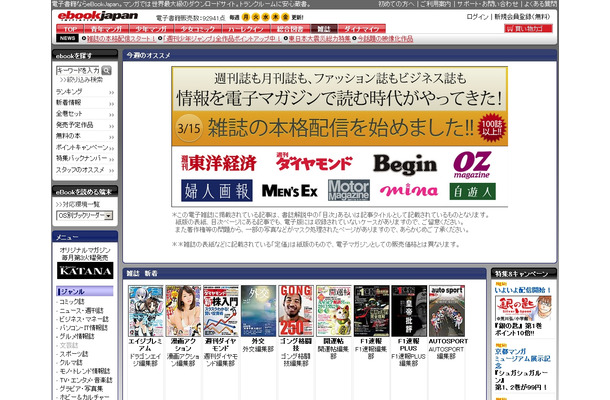Click the 100誌以上 red badge
The height and width of the screenshot is (400, 610).
492,128
